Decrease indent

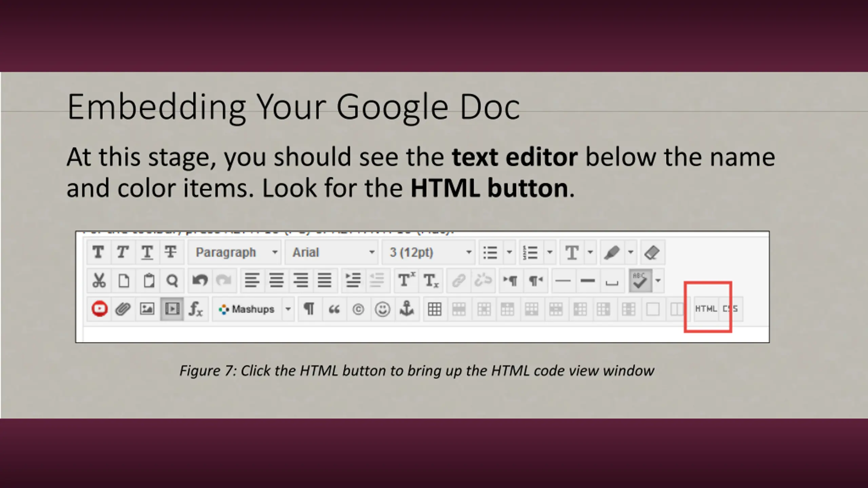tap(377, 281)
